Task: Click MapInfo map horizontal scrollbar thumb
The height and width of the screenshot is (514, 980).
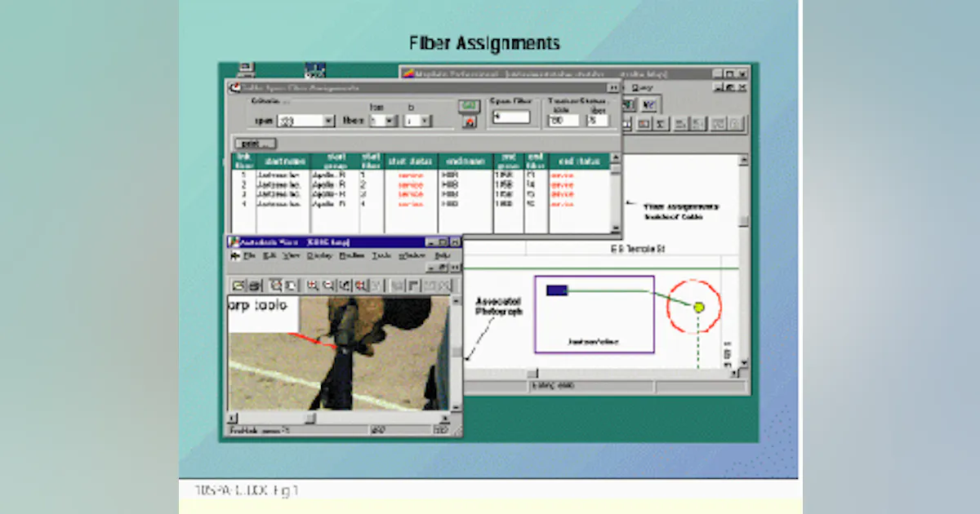Action: point(532,374)
